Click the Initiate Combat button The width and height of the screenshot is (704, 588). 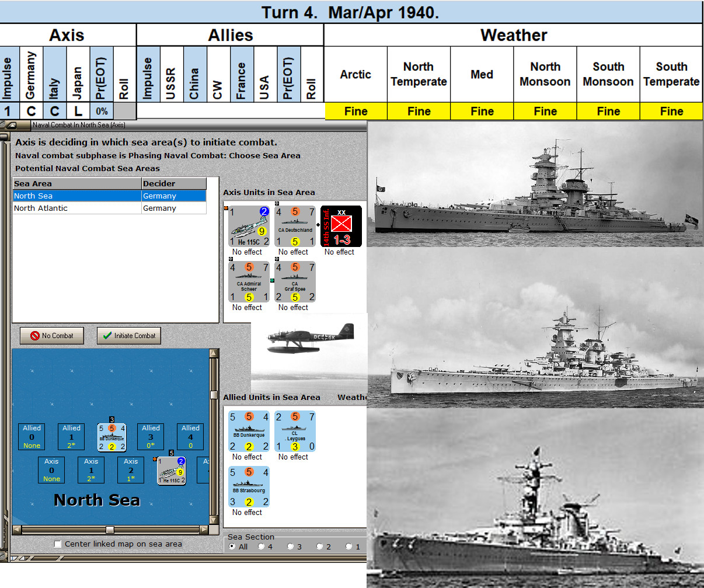(129, 336)
